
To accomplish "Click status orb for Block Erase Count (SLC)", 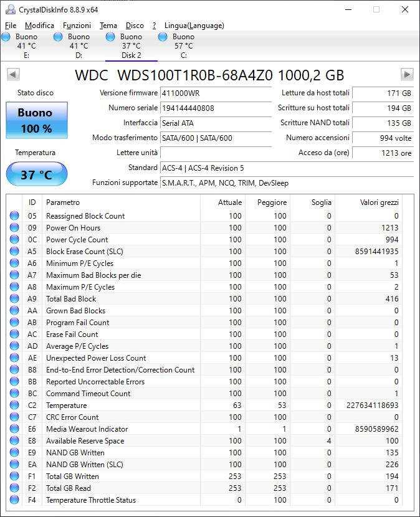I will [14, 251].
